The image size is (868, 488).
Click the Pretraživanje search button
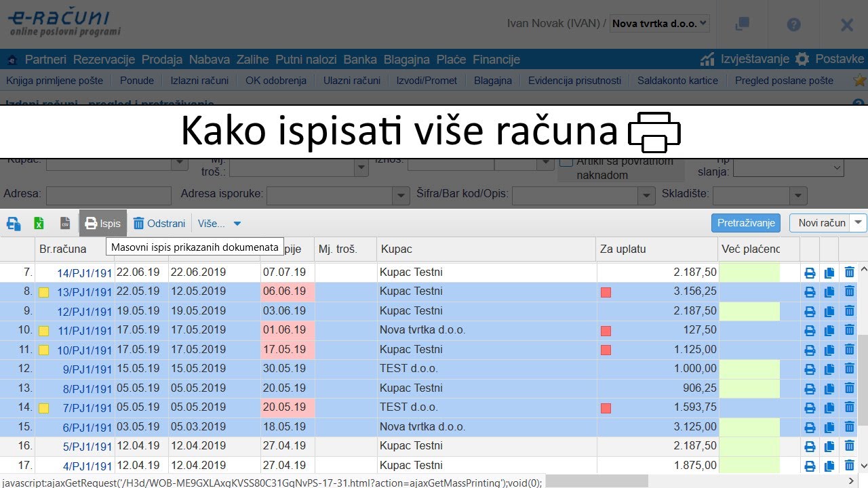746,223
